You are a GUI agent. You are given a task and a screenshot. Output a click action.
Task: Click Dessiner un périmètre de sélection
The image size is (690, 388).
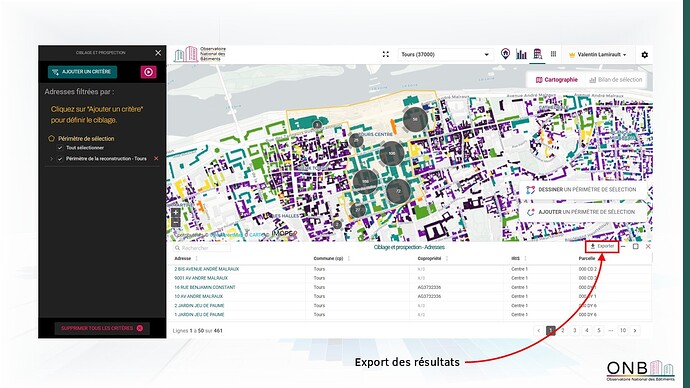point(582,190)
